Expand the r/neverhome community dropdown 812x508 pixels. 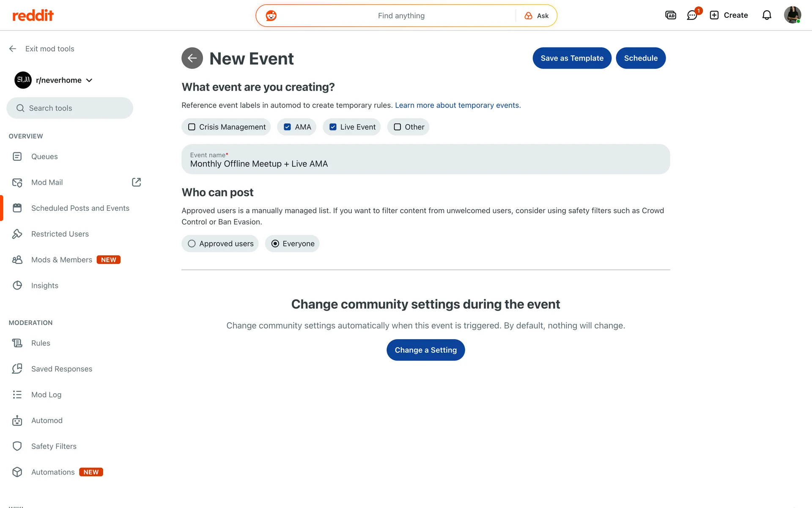tap(89, 80)
